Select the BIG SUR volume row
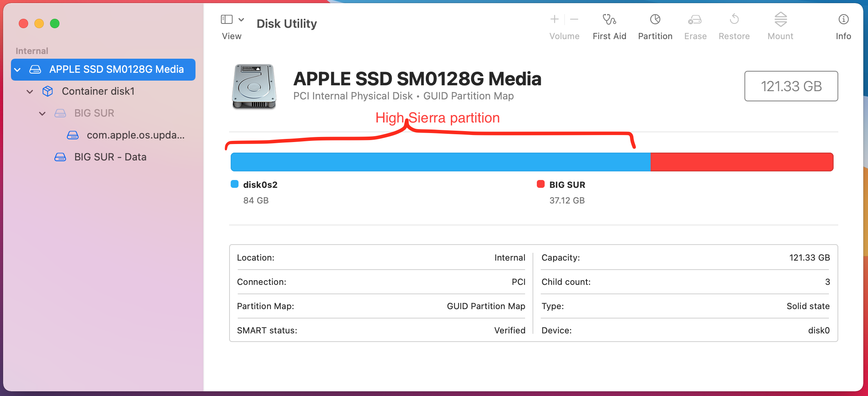This screenshot has width=868, height=396. [x=103, y=113]
